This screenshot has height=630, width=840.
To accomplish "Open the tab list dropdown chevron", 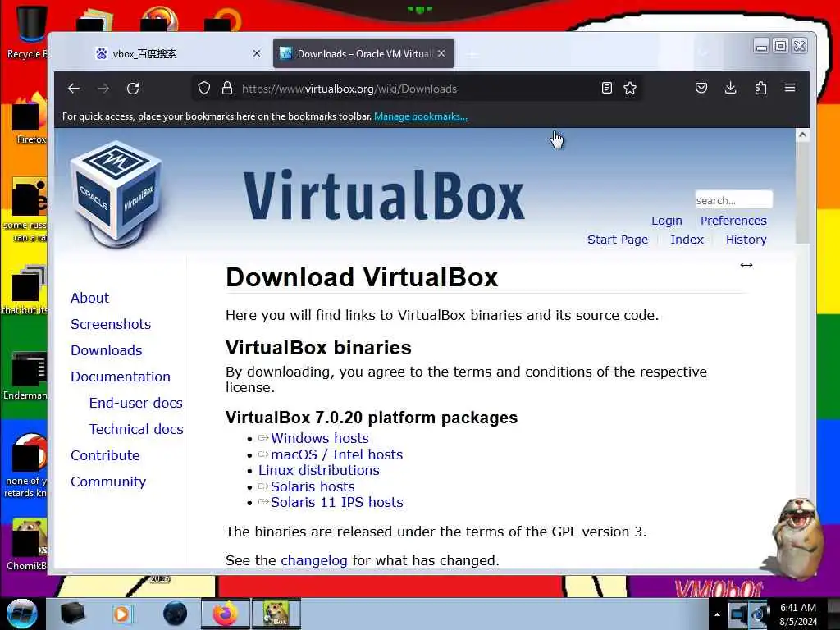I will [x=703, y=53].
